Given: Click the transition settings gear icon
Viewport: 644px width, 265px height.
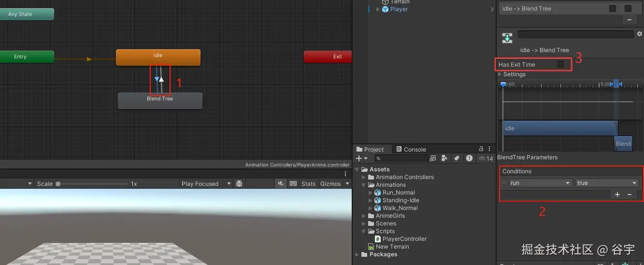Looking at the screenshot, I should click(640, 34).
